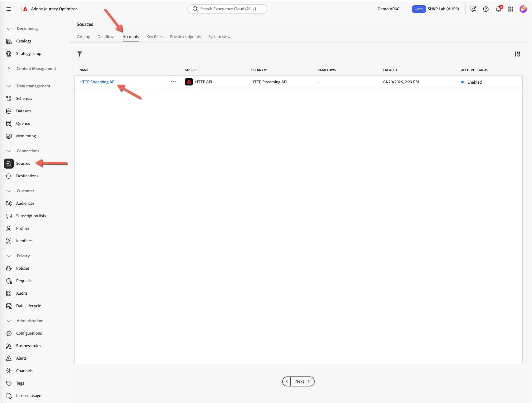Open Monitoring in the sidebar
The width and height of the screenshot is (532, 403).
click(26, 136)
